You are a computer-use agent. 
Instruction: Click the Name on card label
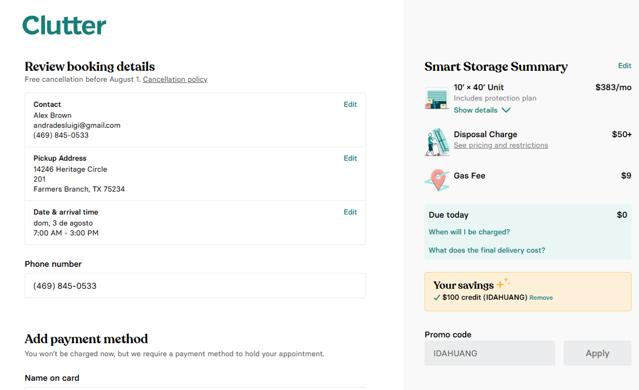tap(52, 378)
